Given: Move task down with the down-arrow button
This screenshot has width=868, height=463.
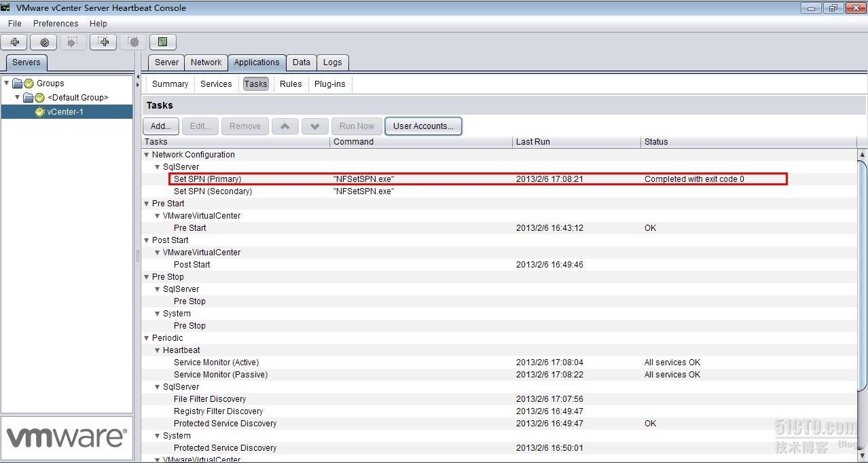Looking at the screenshot, I should pyautogui.click(x=315, y=126).
